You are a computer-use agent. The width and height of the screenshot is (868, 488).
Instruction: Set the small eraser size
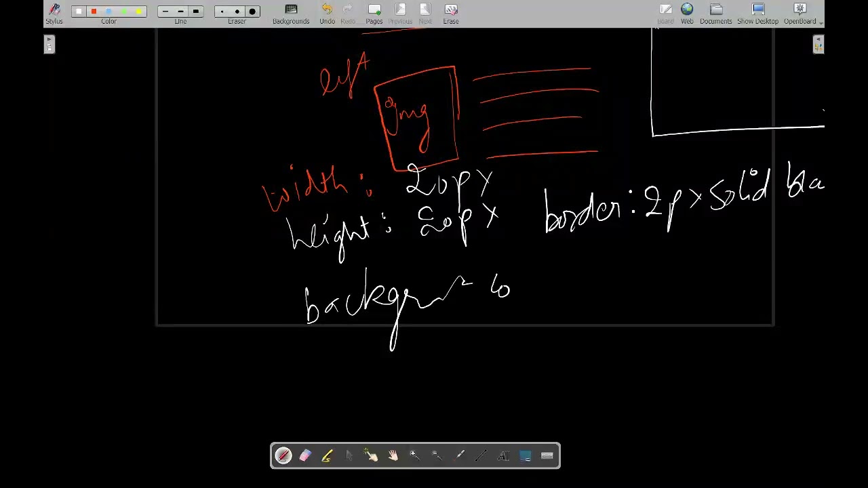point(222,12)
